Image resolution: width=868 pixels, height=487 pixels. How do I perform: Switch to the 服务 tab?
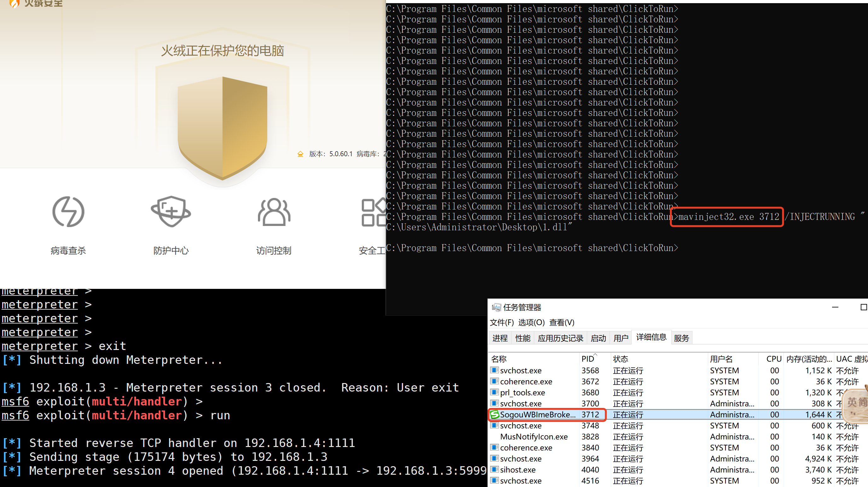[681, 338]
